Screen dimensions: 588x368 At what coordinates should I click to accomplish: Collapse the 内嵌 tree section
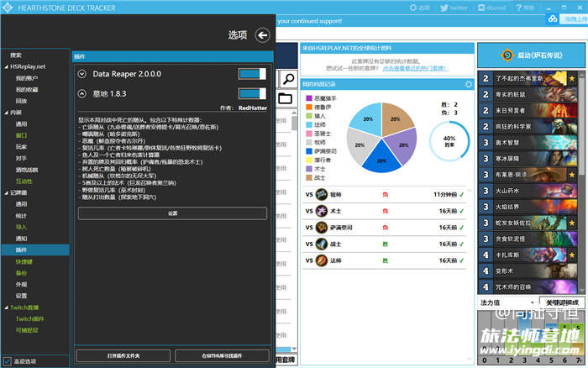pyautogui.click(x=7, y=113)
